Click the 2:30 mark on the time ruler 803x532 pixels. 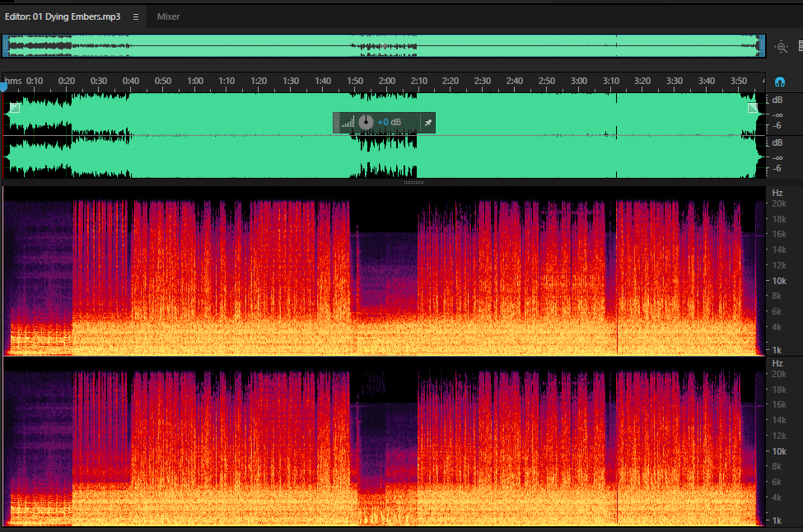pos(483,81)
